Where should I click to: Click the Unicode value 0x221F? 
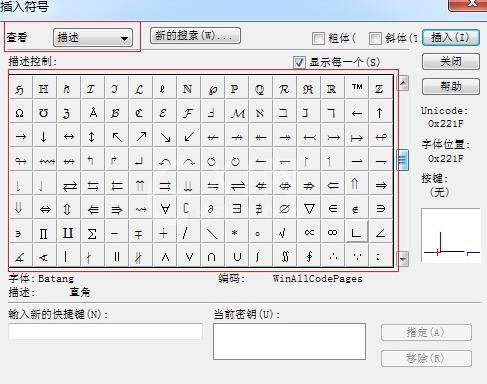[x=446, y=124]
